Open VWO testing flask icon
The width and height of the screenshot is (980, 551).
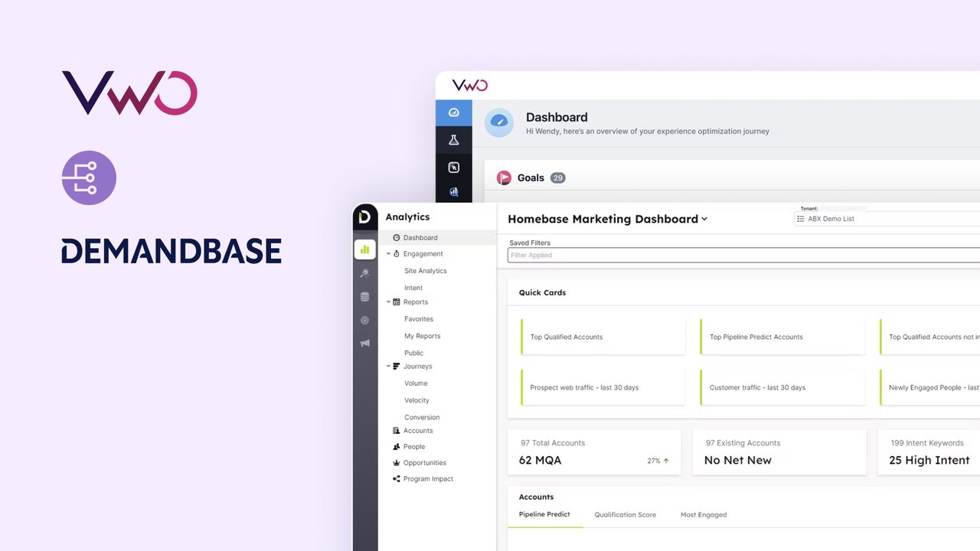pyautogui.click(x=453, y=140)
